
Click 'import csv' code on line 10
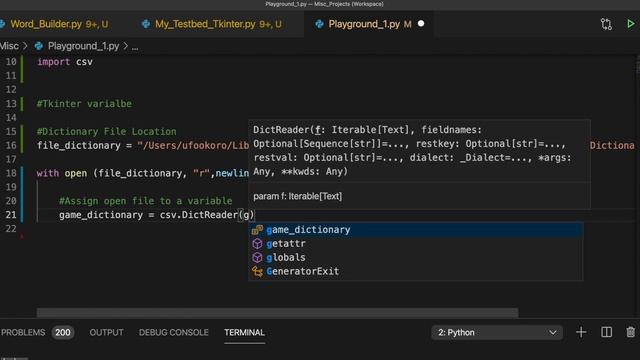coord(65,62)
